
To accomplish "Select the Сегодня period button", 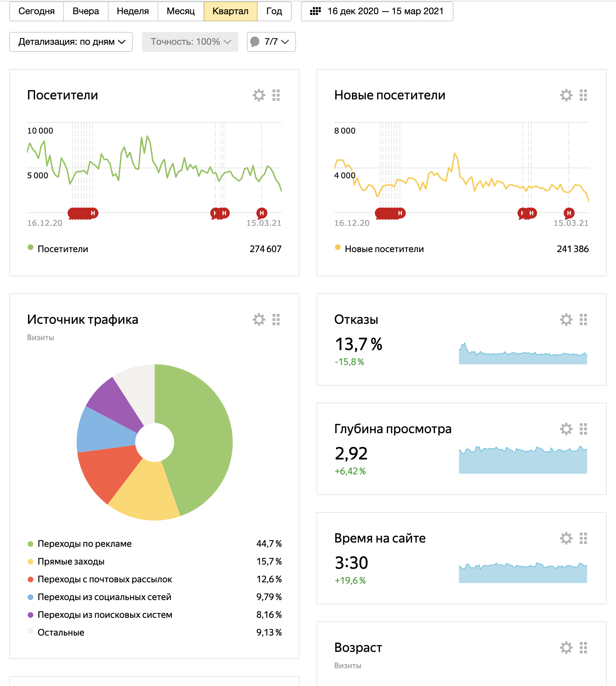I will click(x=37, y=11).
